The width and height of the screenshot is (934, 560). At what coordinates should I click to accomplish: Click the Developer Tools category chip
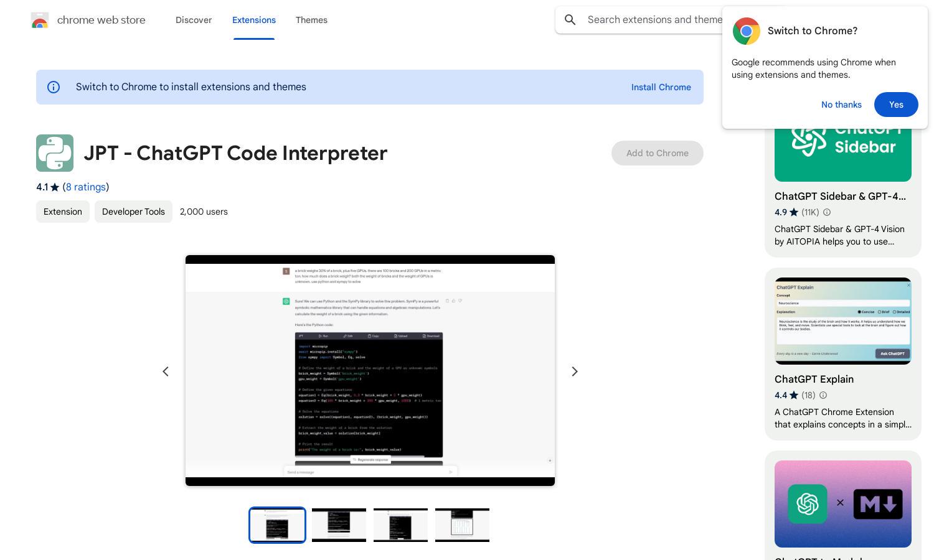(133, 212)
